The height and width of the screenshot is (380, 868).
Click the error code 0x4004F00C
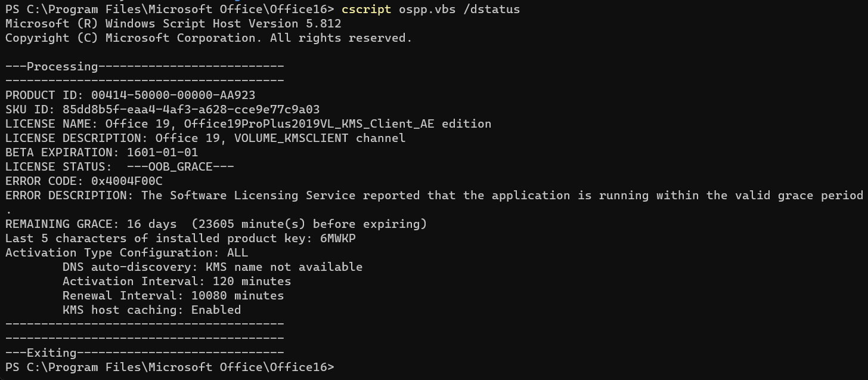[x=126, y=181]
